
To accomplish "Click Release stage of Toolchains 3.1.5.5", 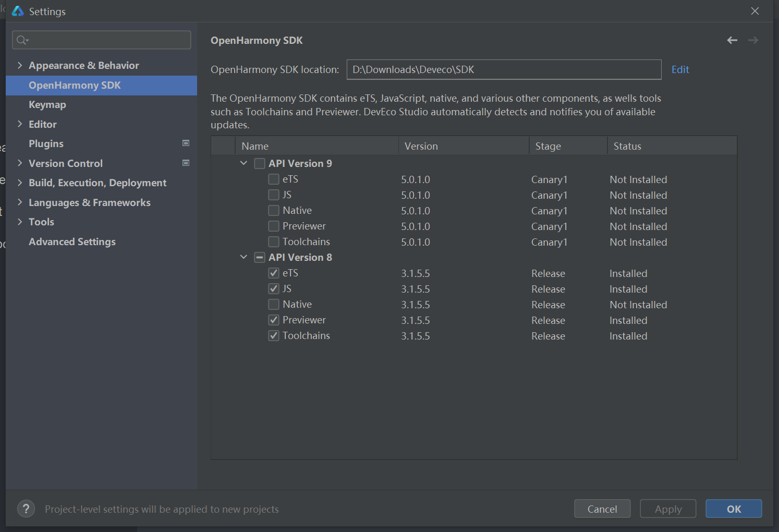I will [548, 336].
